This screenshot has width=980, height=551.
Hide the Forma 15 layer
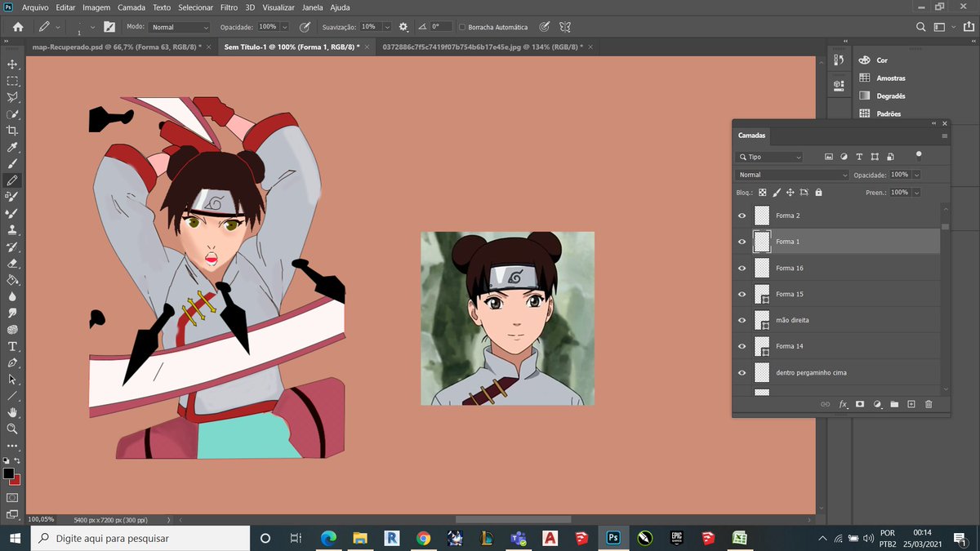742,294
